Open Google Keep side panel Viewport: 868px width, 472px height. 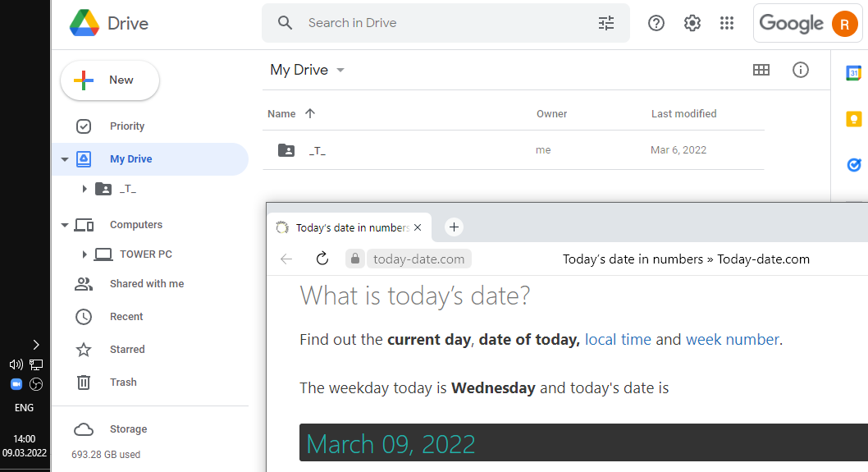click(x=853, y=119)
